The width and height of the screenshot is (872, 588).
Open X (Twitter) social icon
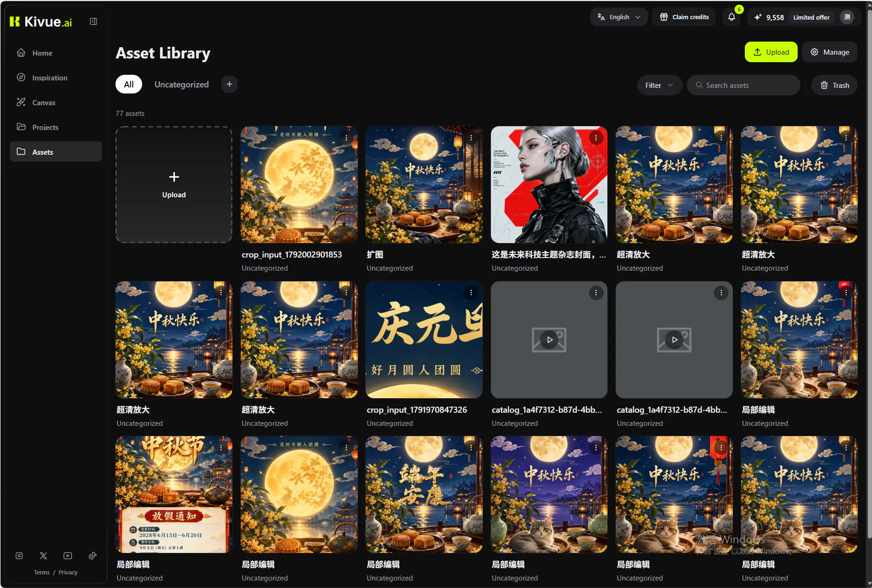click(43, 556)
